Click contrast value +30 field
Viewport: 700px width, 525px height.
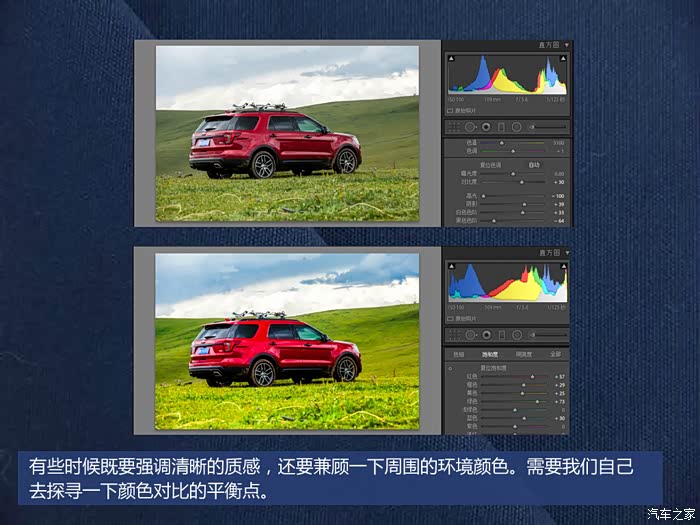coord(559,182)
